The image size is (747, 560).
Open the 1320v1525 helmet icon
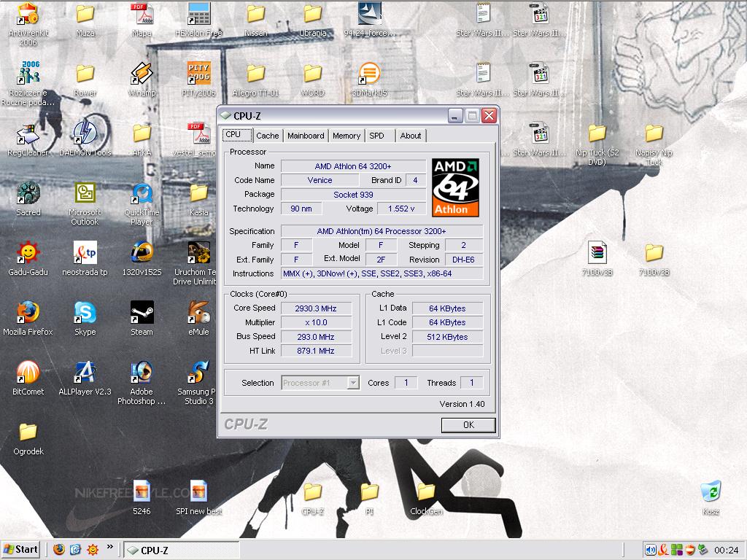(142, 259)
